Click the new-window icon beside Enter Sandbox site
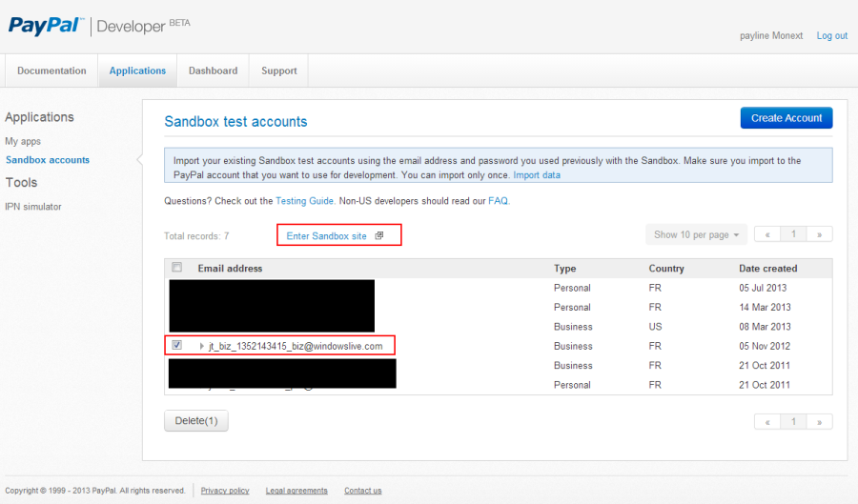858x504 pixels. coord(378,235)
